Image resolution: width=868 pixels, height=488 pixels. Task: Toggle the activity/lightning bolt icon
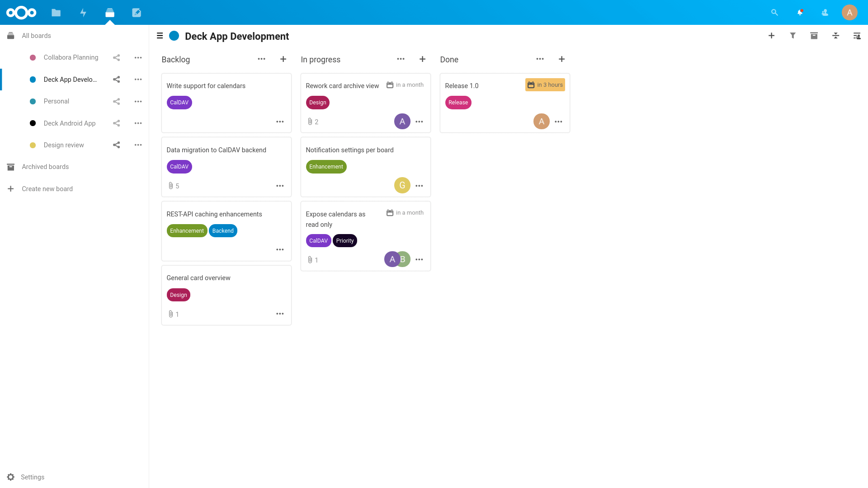point(83,12)
